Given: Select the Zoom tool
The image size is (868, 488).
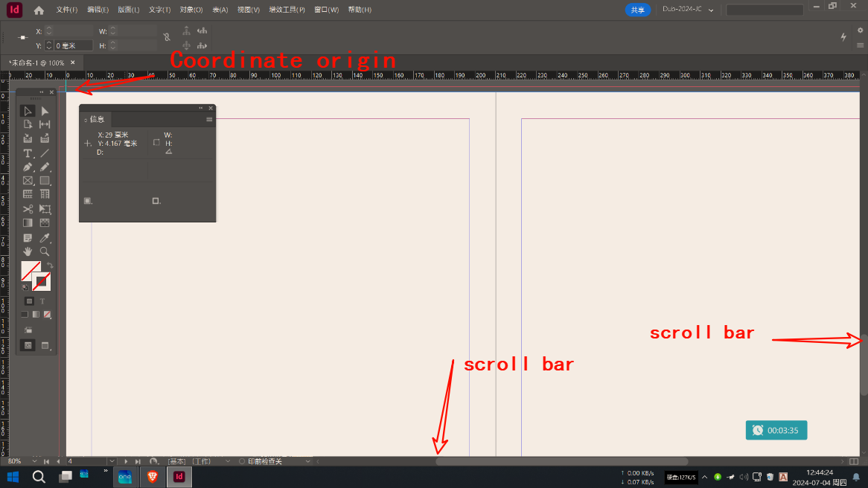Looking at the screenshot, I should click(45, 251).
